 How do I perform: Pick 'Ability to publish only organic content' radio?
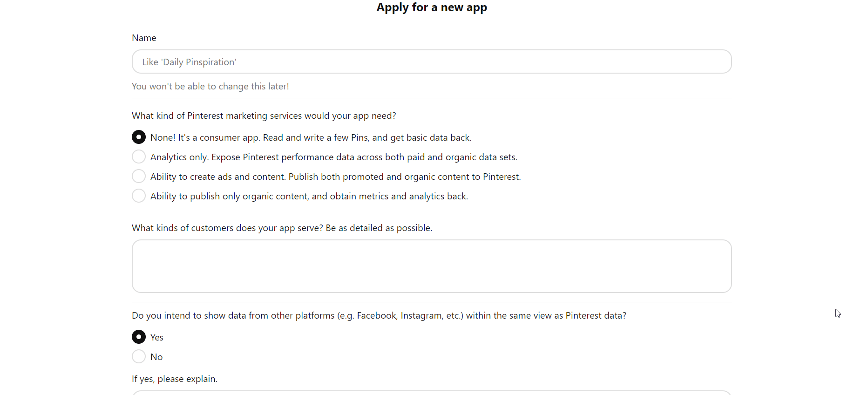click(139, 196)
